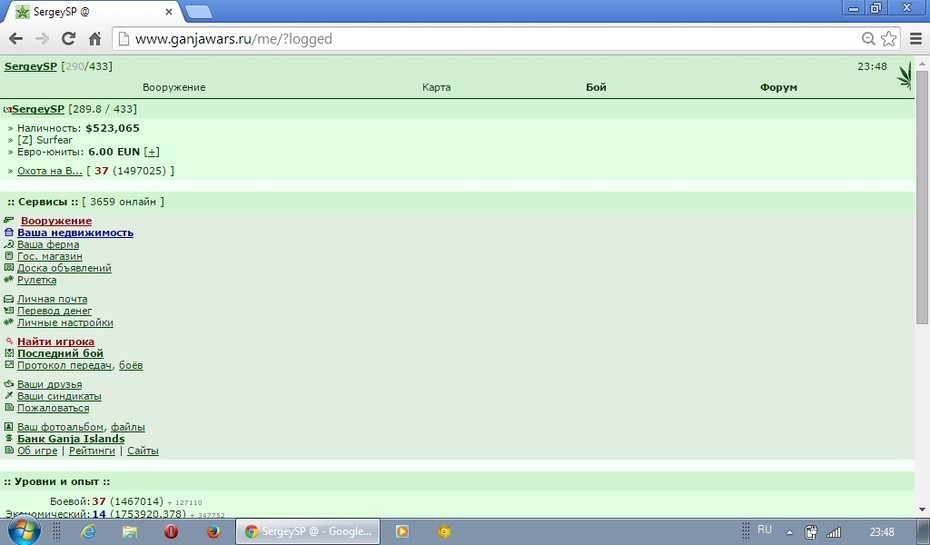Click gun icon beside Вооружение
The width and height of the screenshot is (930, 545).
click(9, 220)
